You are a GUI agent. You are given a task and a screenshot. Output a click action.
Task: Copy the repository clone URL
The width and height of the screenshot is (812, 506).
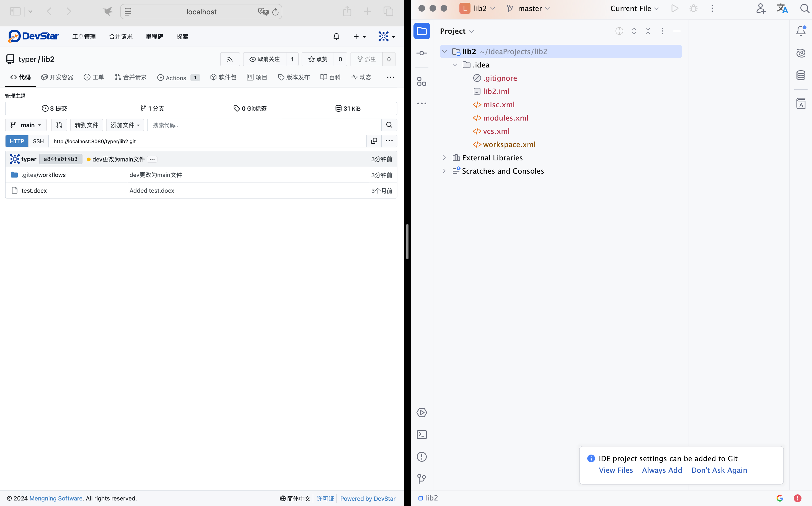click(x=374, y=141)
